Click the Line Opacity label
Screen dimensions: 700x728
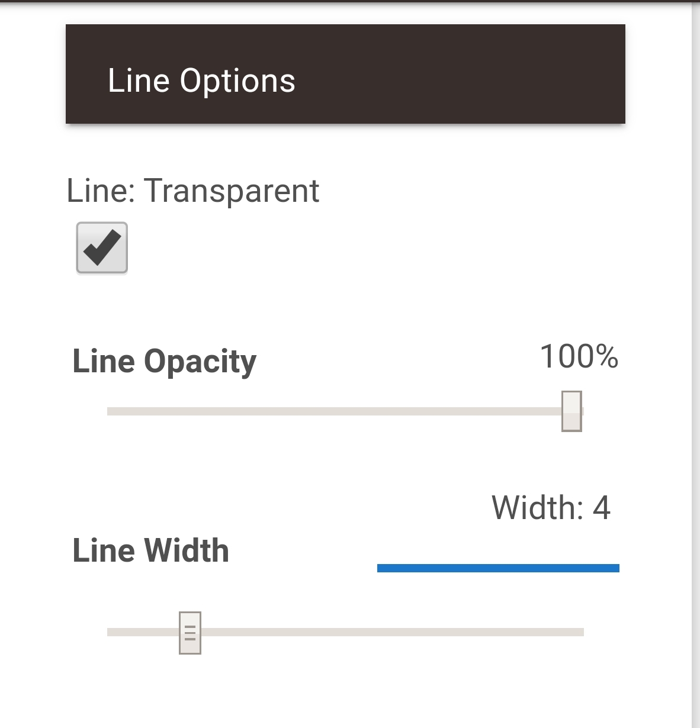164,361
